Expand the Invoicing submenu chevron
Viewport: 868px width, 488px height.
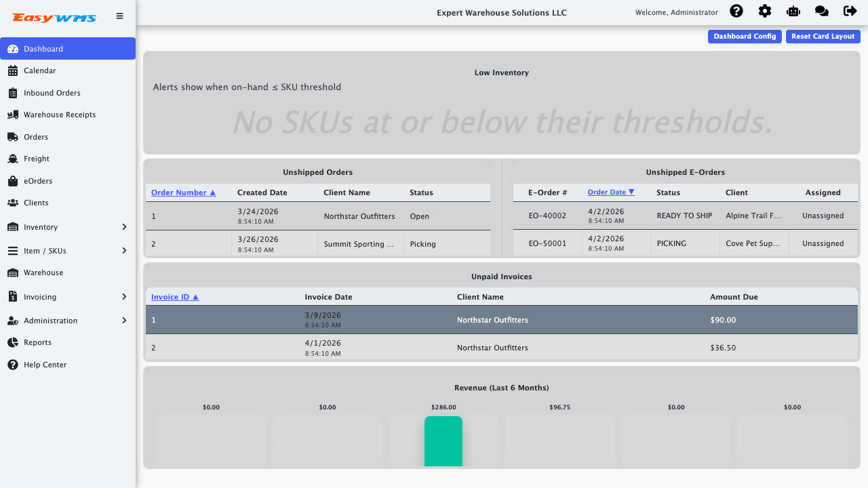(124, 297)
